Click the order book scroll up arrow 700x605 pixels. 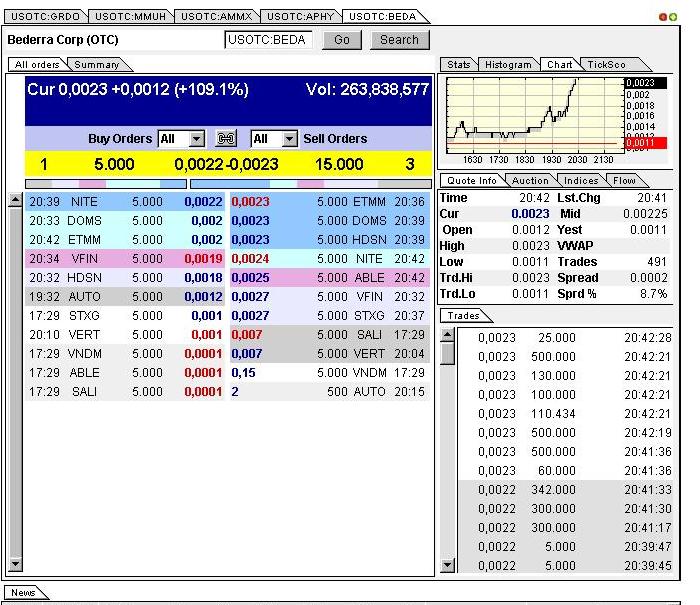pos(14,201)
